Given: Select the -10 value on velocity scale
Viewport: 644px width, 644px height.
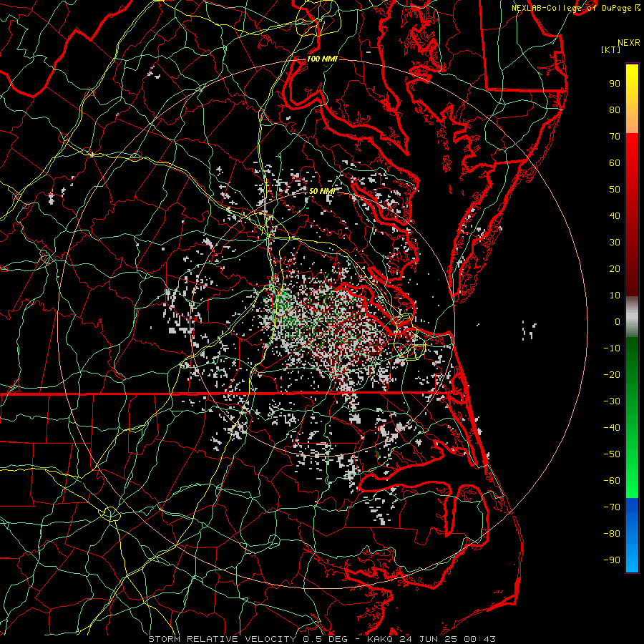Looking at the screenshot, I should (612, 348).
